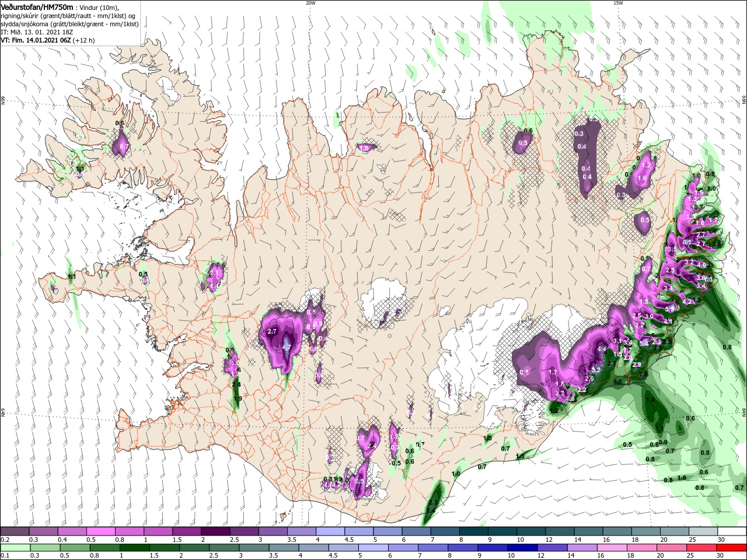Click the 20W longitude label

tap(310, 3)
